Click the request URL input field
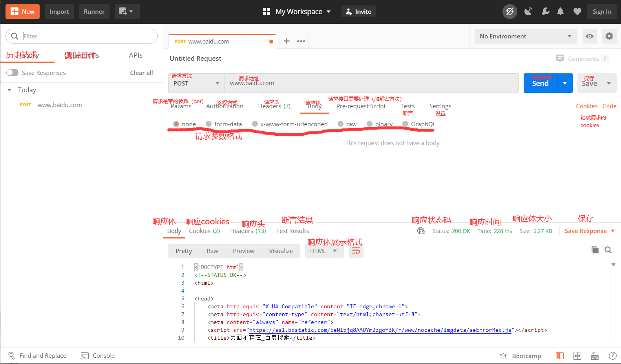 click(x=371, y=83)
